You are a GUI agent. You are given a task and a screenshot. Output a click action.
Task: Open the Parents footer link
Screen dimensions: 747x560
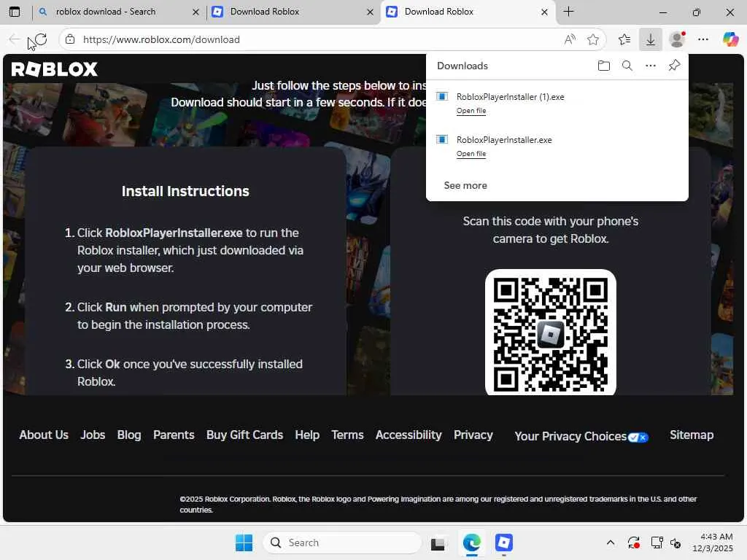click(x=174, y=435)
